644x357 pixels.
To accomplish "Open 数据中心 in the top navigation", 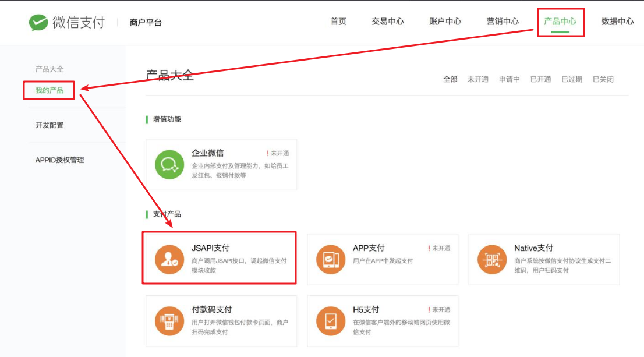I will pos(618,22).
